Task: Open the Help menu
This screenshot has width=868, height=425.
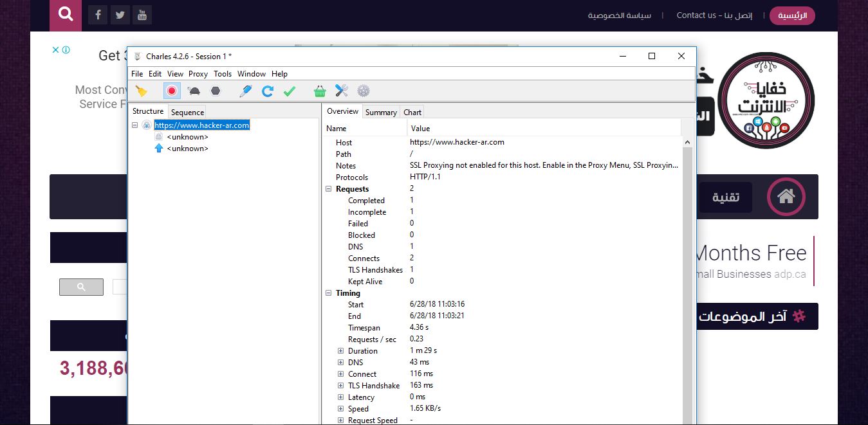Action: click(x=279, y=74)
